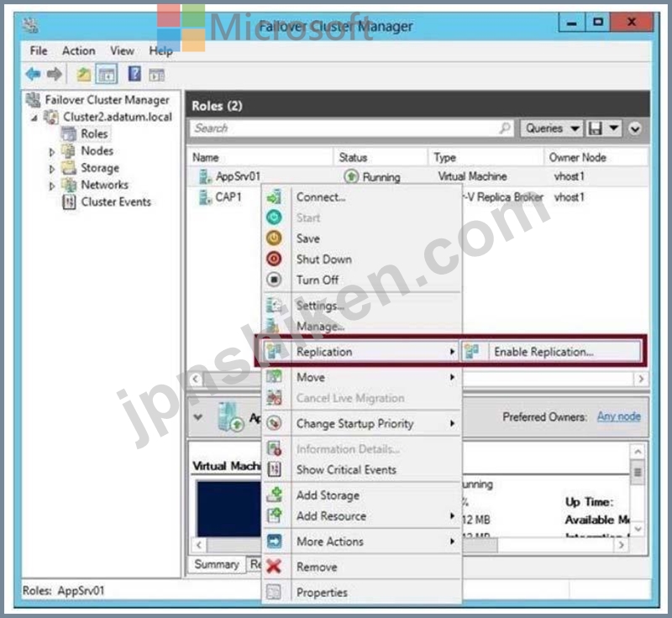The height and width of the screenshot is (618, 672).
Task: Click the Turn Off icon
Action: coord(275,280)
